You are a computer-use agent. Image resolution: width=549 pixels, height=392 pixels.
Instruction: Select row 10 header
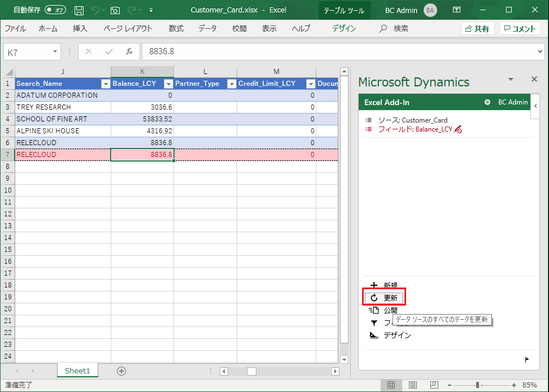coord(8,190)
